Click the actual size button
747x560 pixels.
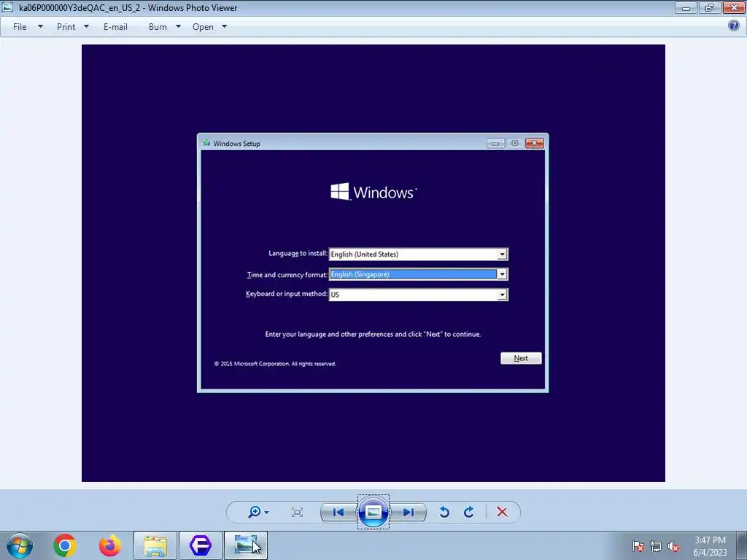pyautogui.click(x=297, y=513)
